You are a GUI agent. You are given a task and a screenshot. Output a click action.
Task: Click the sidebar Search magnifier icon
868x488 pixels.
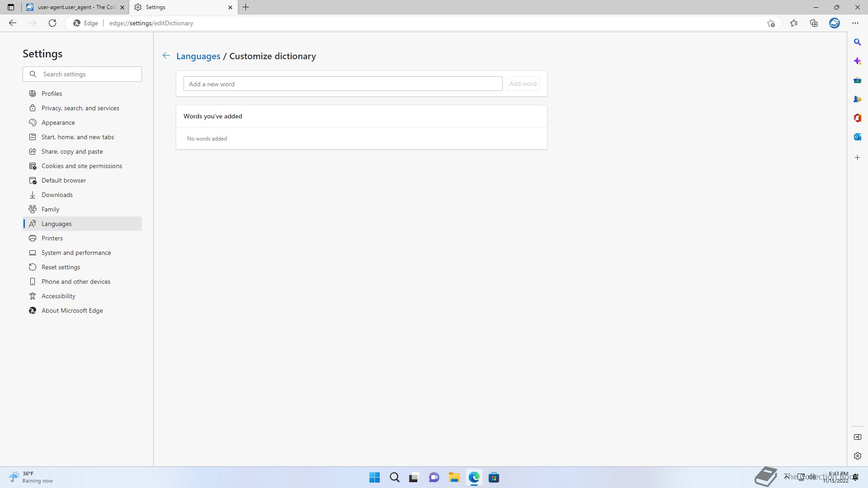(x=857, y=42)
